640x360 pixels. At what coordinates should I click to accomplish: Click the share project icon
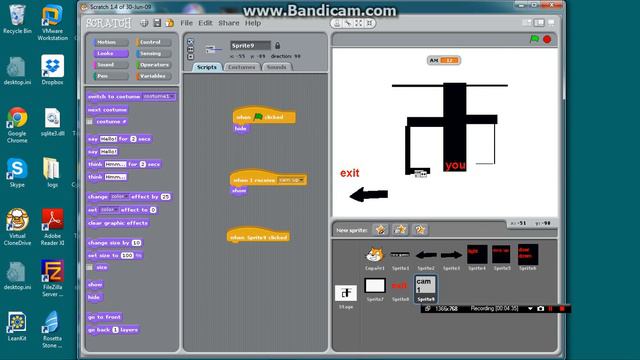click(169, 23)
